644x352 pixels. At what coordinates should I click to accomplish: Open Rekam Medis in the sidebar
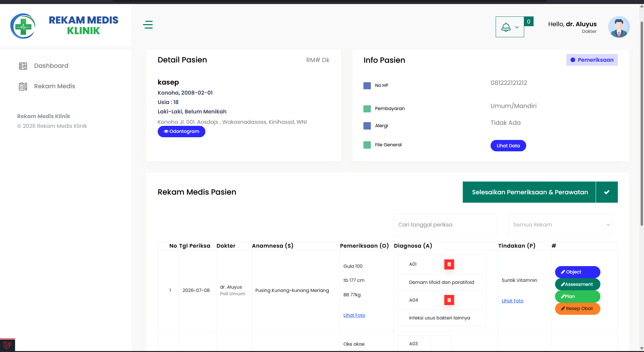pos(54,86)
